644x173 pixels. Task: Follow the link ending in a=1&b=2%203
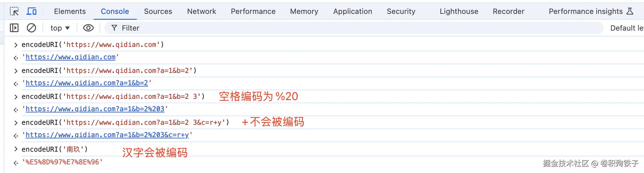[x=95, y=109]
